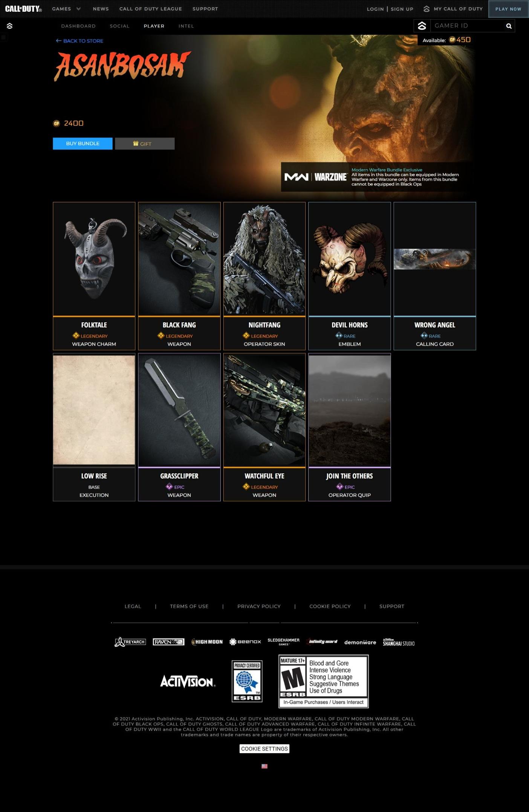This screenshot has width=529, height=812.
Task: Click the Sledgehammer Games logo
Action: point(283,642)
